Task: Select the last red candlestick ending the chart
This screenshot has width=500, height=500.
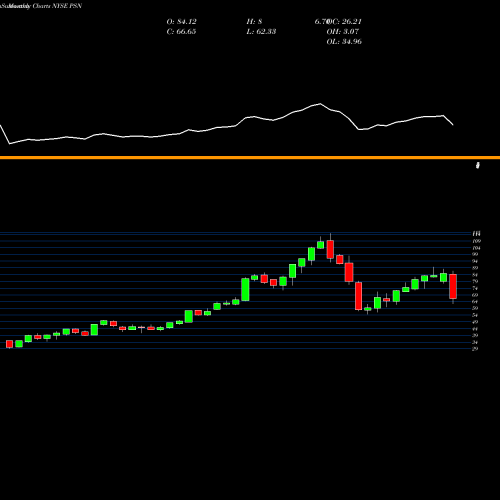Action: (x=453, y=287)
